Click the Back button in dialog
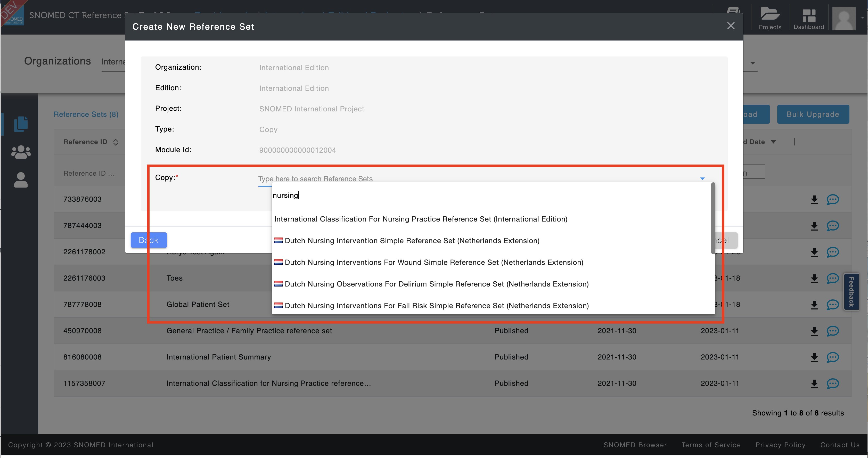Viewport: 868px width, 458px height. [149, 240]
